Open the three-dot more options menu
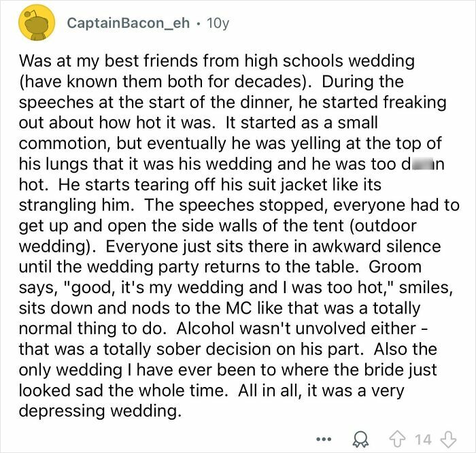This screenshot has height=453, width=476. (324, 439)
